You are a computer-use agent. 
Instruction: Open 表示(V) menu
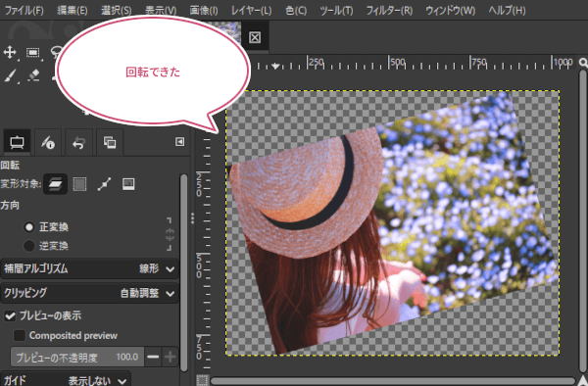point(161,10)
